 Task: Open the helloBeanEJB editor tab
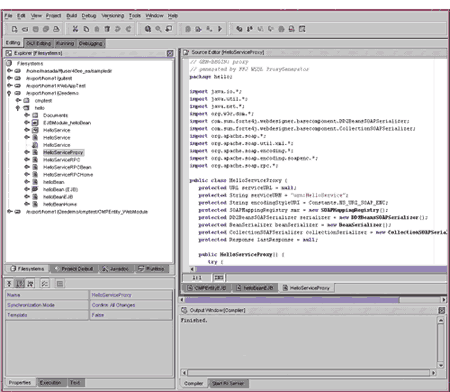[254, 288]
